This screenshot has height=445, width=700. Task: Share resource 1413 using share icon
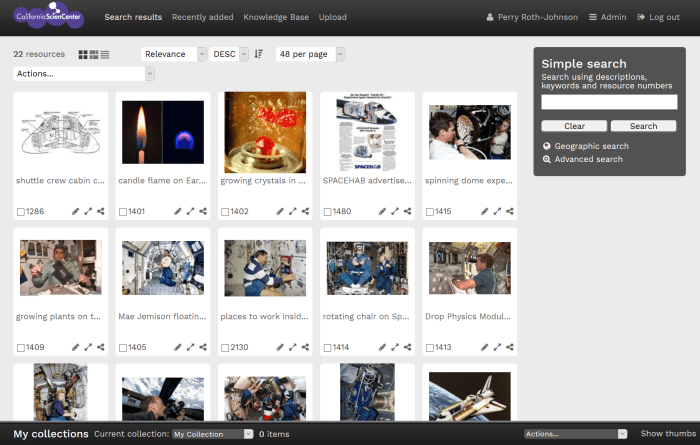pyautogui.click(x=510, y=347)
